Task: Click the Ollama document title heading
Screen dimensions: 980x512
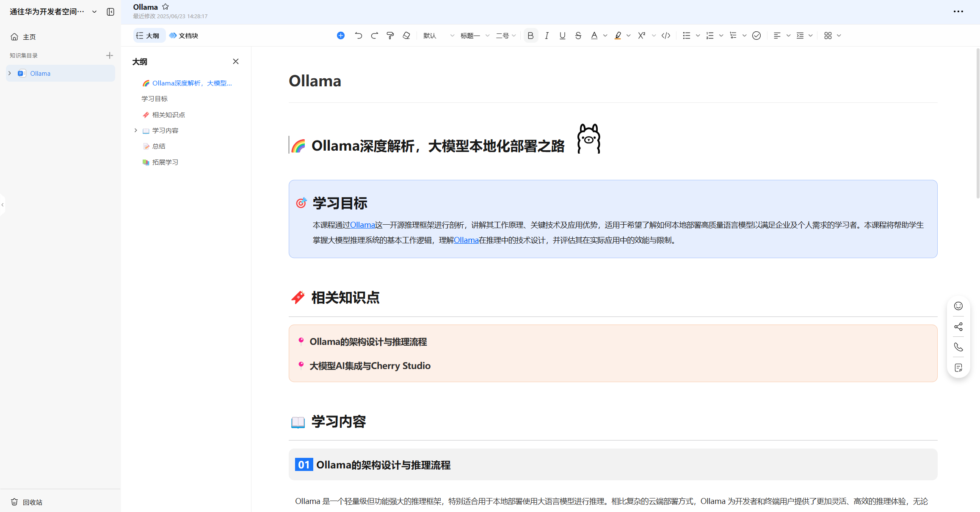Action: (315, 81)
